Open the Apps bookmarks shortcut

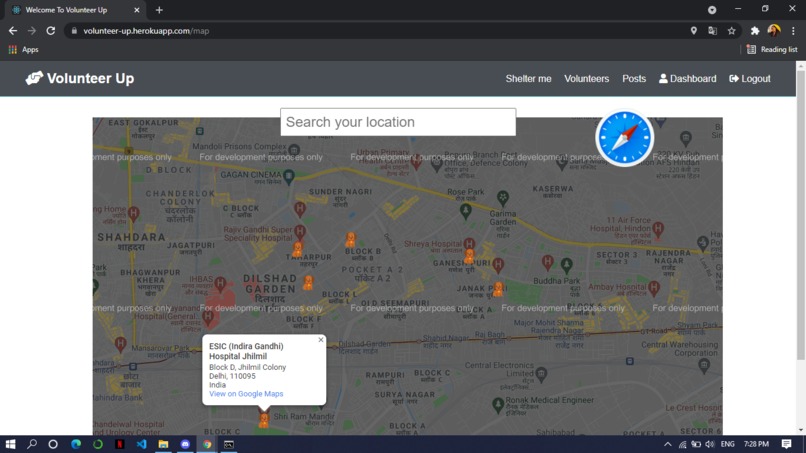(x=24, y=49)
